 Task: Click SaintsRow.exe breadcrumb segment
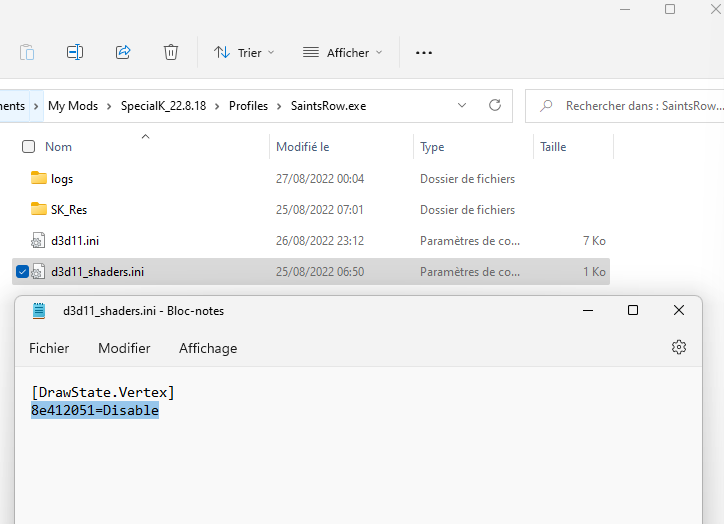tap(328, 106)
